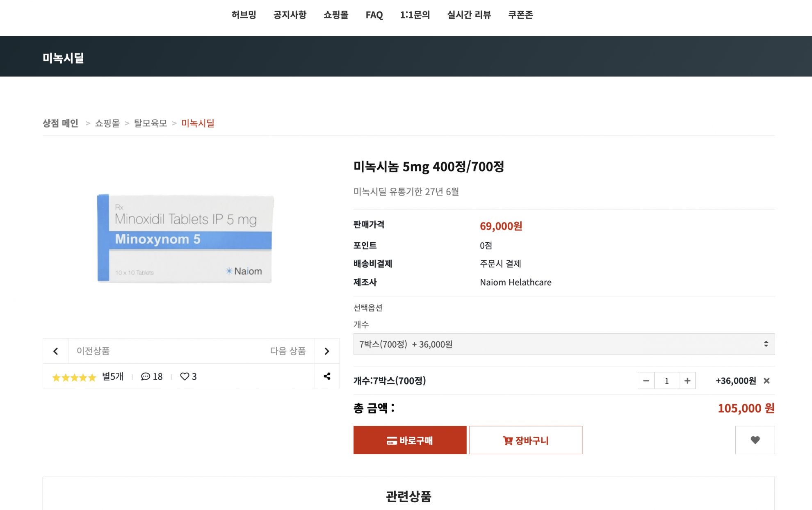Add item with 장바구니 cart button
Screen dimensions: 812x510
(x=525, y=440)
